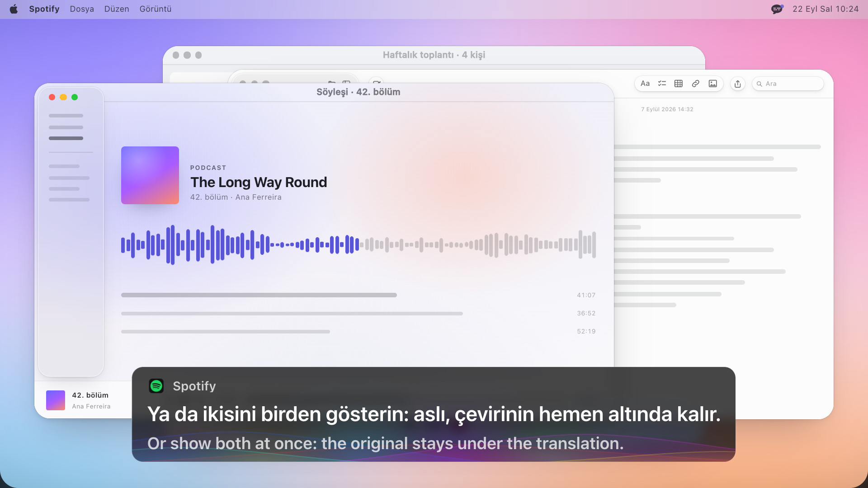Insert an image in the Notes toolbar
The height and width of the screenshot is (488, 868).
point(713,84)
